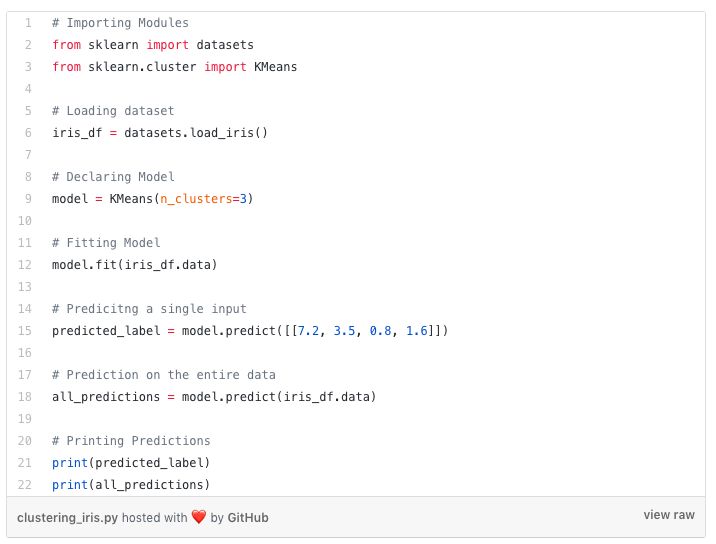Screen dimensions: 716x544
Task: Click line number 1
Action: [28, 23]
